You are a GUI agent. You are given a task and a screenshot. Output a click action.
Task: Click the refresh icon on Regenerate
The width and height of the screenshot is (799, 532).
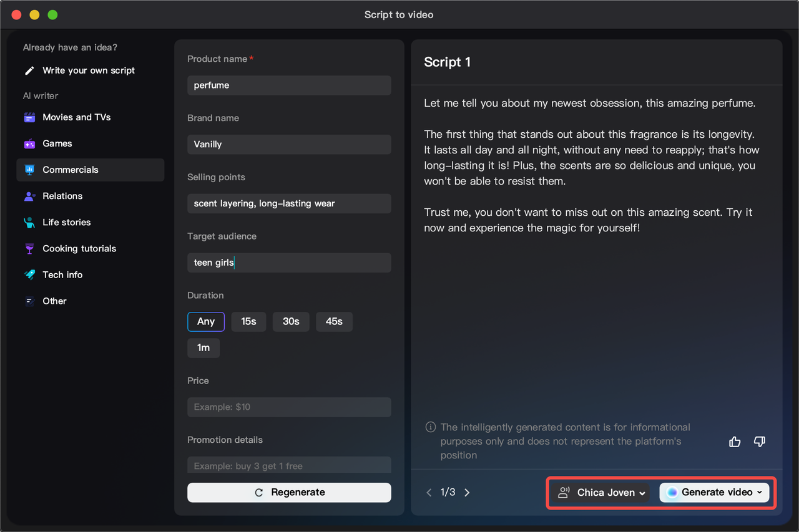tap(259, 493)
